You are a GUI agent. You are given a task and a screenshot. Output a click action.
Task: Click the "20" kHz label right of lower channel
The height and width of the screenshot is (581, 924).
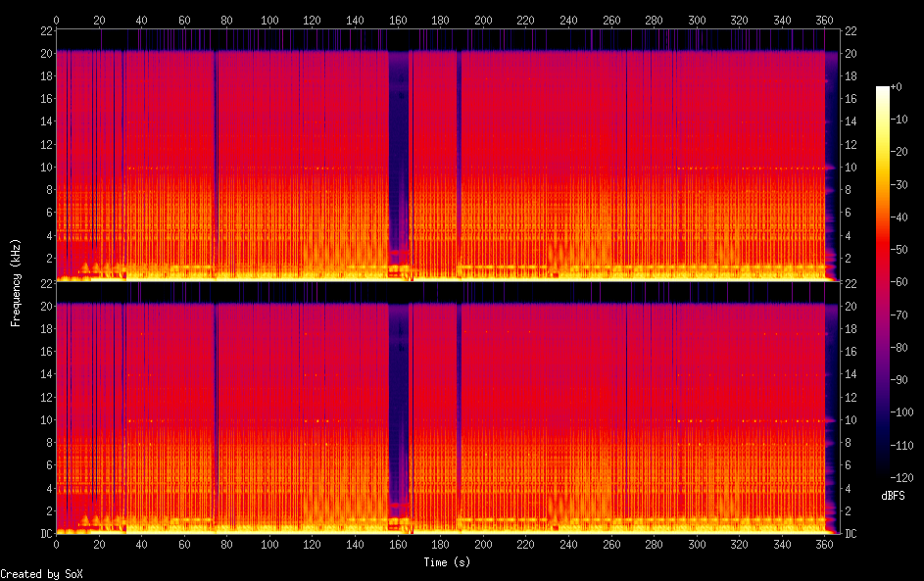pyautogui.click(x=851, y=306)
